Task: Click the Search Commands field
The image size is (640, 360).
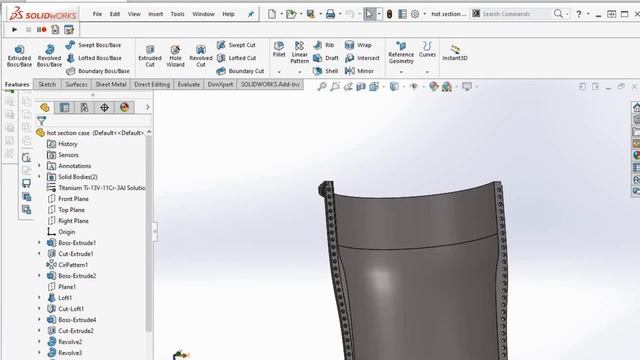Action: (516, 14)
